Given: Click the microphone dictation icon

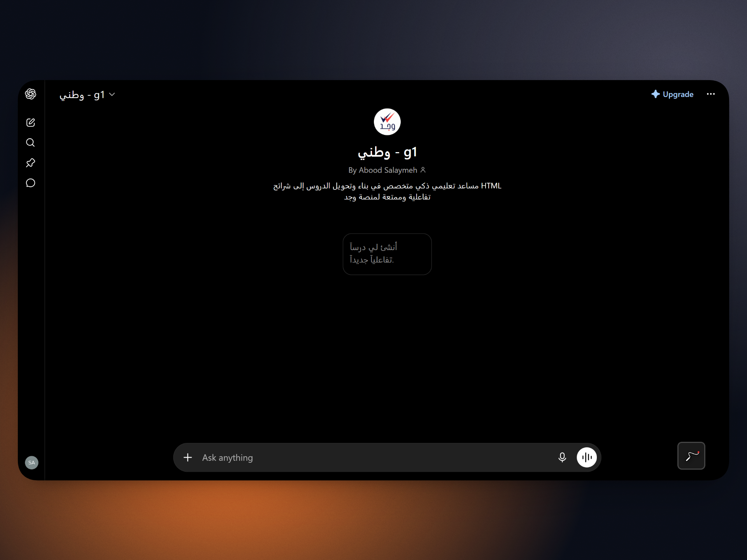Looking at the screenshot, I should (x=562, y=457).
